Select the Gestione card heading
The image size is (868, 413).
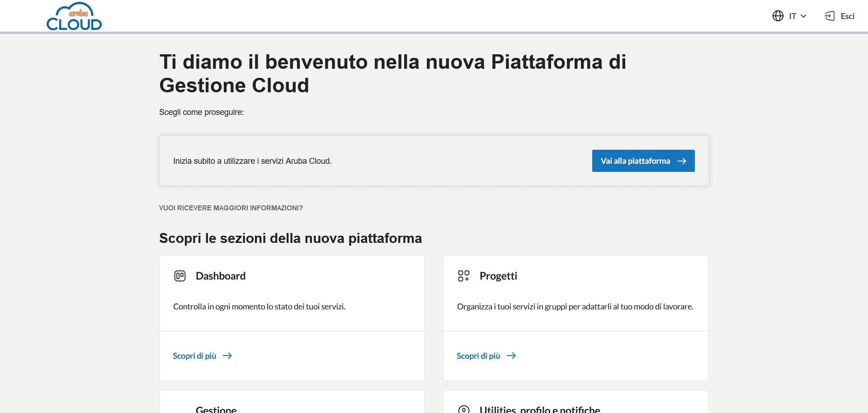pyautogui.click(x=216, y=409)
